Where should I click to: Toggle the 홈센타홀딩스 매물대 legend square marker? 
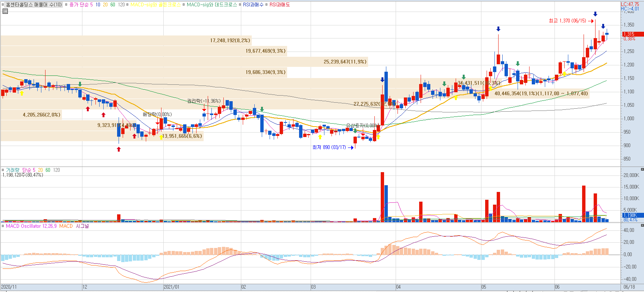click(x=3, y=5)
